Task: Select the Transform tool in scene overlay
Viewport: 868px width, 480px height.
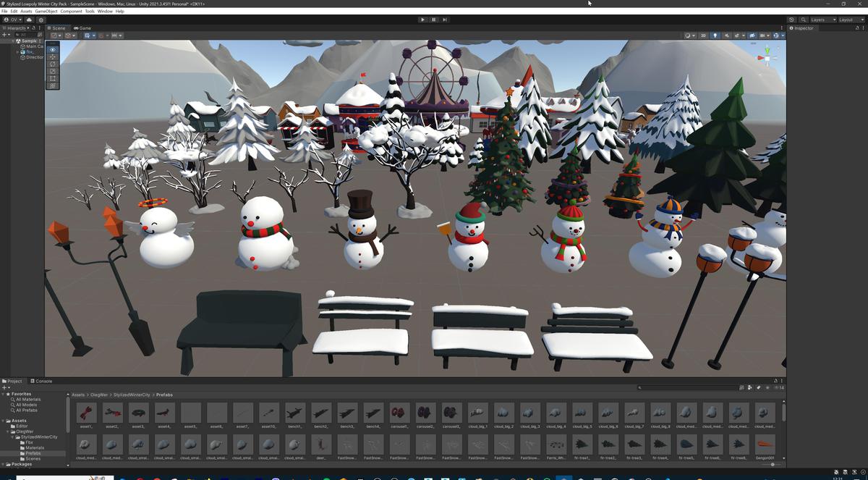Action: pos(52,85)
